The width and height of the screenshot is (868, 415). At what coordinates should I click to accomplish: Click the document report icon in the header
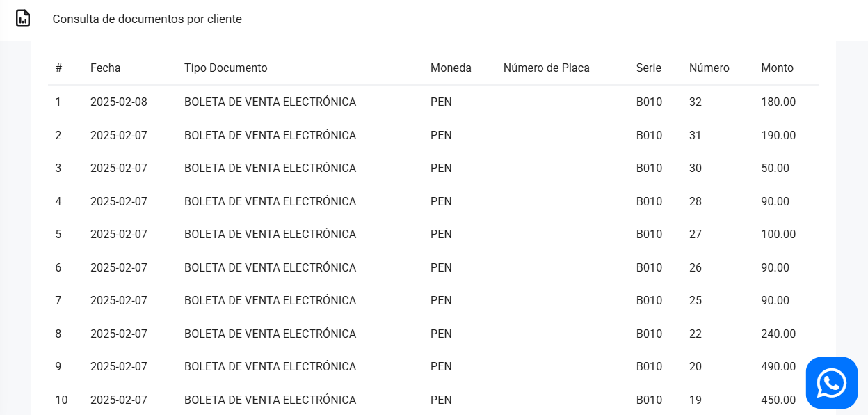[x=23, y=19]
